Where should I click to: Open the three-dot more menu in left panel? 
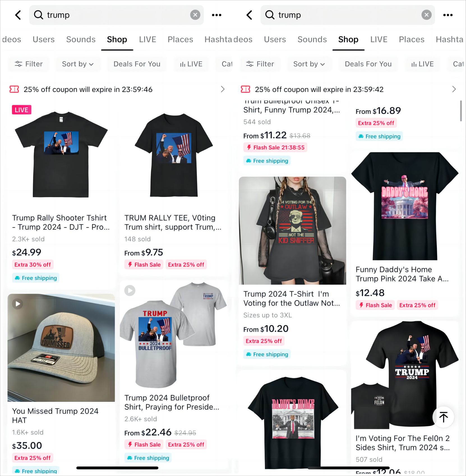click(216, 15)
